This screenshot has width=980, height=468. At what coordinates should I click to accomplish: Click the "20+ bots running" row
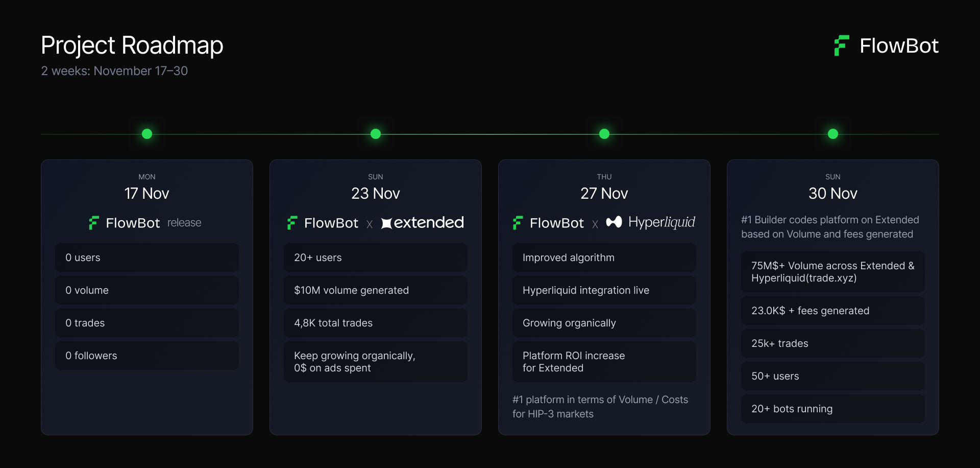[833, 409]
